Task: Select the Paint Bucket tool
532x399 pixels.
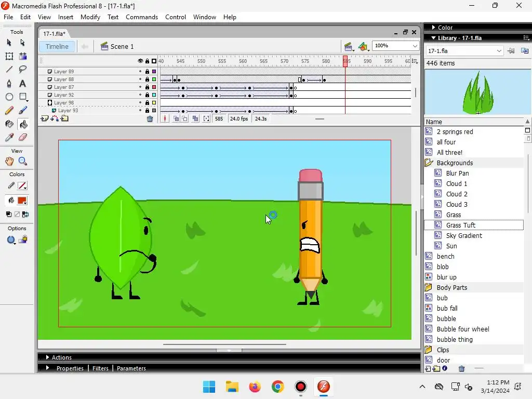Action: 23,124
